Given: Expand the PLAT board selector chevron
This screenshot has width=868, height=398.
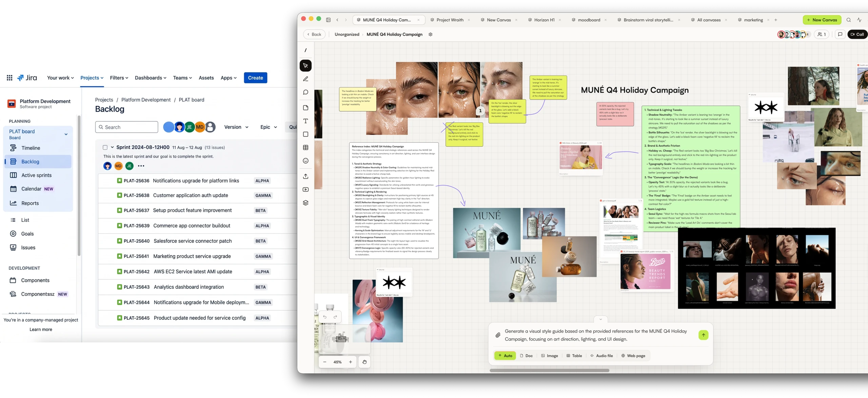Looking at the screenshot, I should [66, 134].
